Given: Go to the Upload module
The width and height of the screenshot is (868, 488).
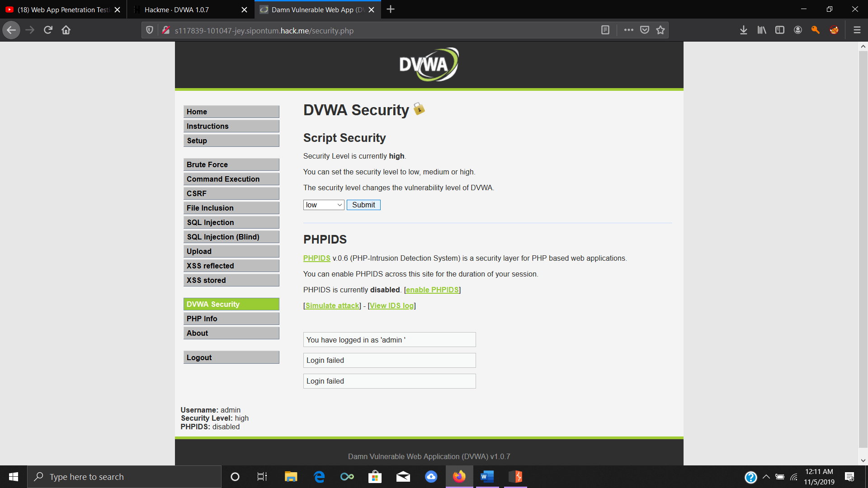Looking at the screenshot, I should [x=231, y=251].
